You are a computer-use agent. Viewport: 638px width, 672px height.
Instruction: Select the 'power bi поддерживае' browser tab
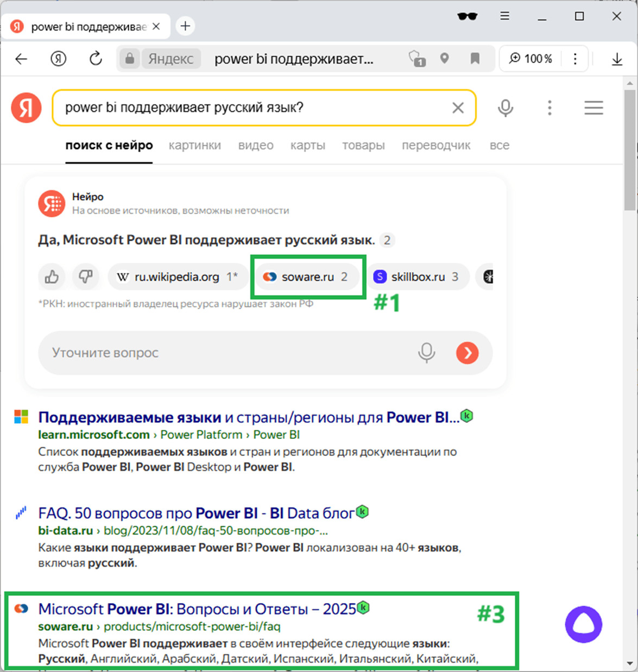86,26
